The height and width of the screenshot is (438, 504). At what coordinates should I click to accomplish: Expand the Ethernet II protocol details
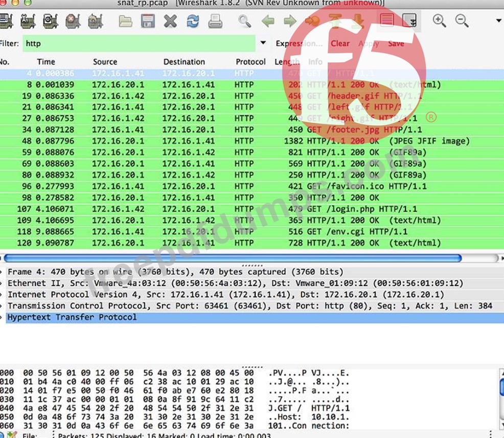(2, 283)
